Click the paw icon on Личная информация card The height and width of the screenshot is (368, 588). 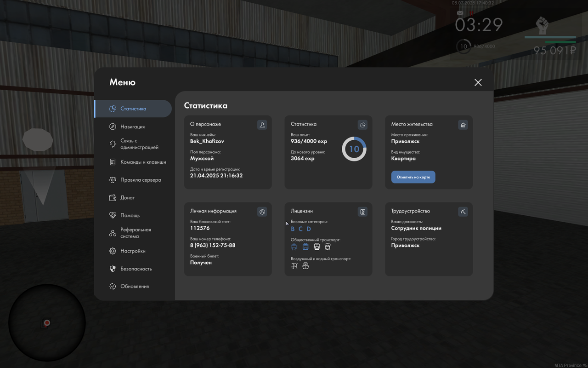tap(262, 212)
